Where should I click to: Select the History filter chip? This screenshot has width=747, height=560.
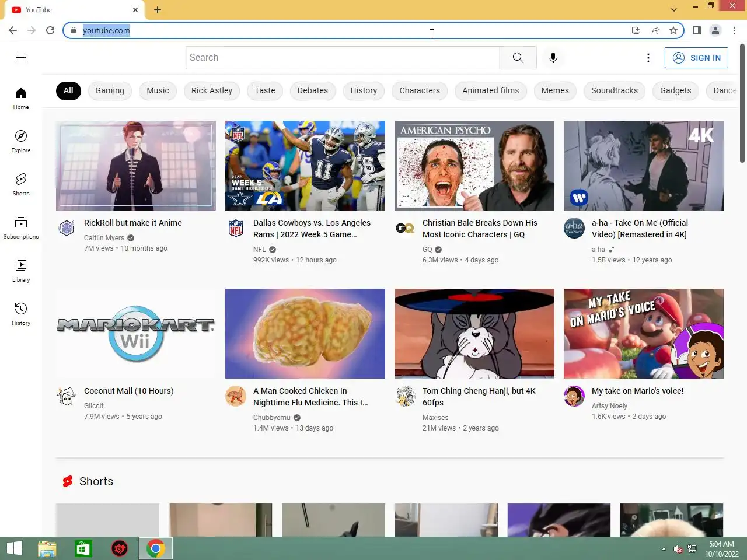364,90
